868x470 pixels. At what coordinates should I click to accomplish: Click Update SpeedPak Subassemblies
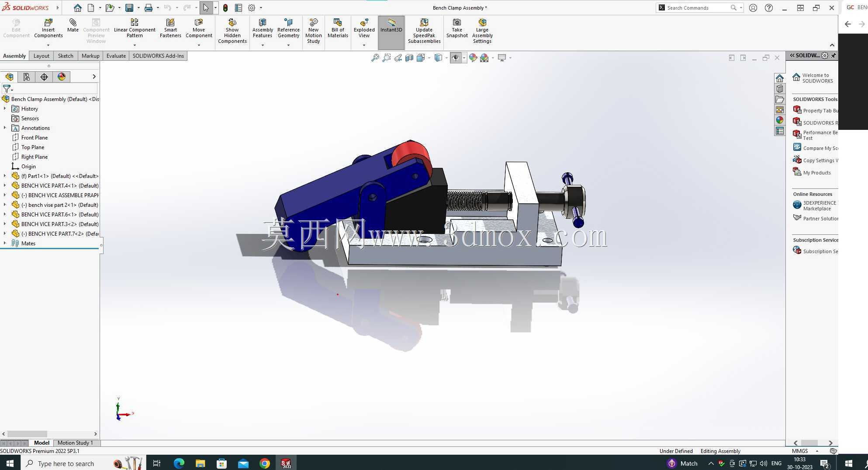424,31
